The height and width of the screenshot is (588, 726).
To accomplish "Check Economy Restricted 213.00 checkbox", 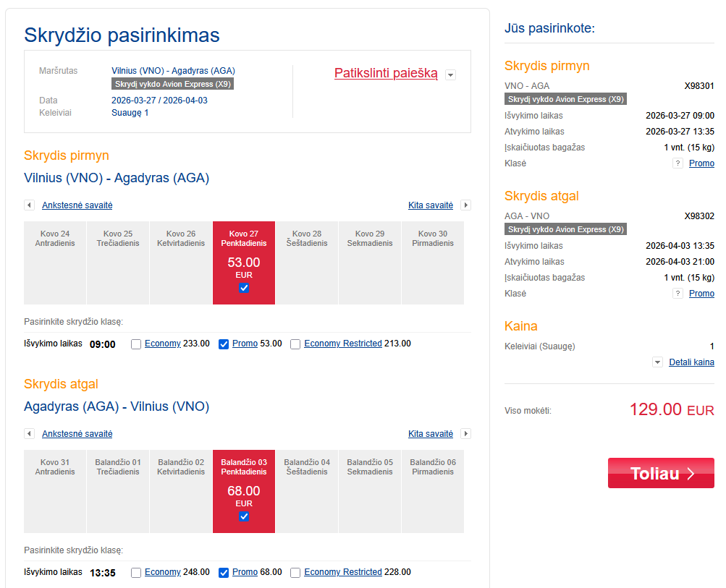I will [295, 344].
